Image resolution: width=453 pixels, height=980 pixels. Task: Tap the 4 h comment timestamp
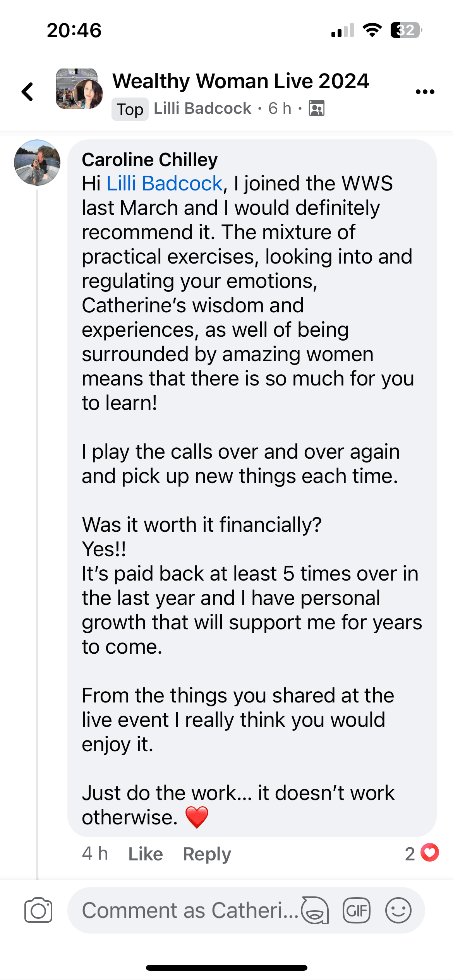(x=95, y=854)
